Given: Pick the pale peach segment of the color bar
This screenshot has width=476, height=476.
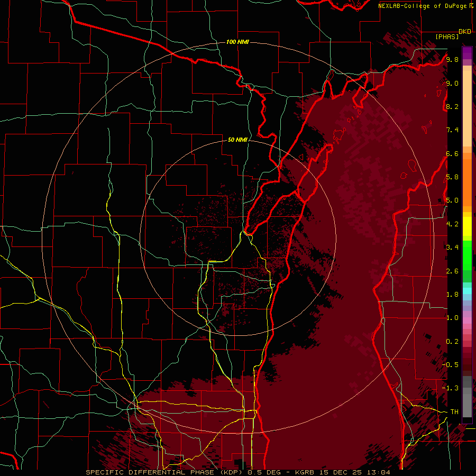Looking at the screenshot, I should coord(467,108).
